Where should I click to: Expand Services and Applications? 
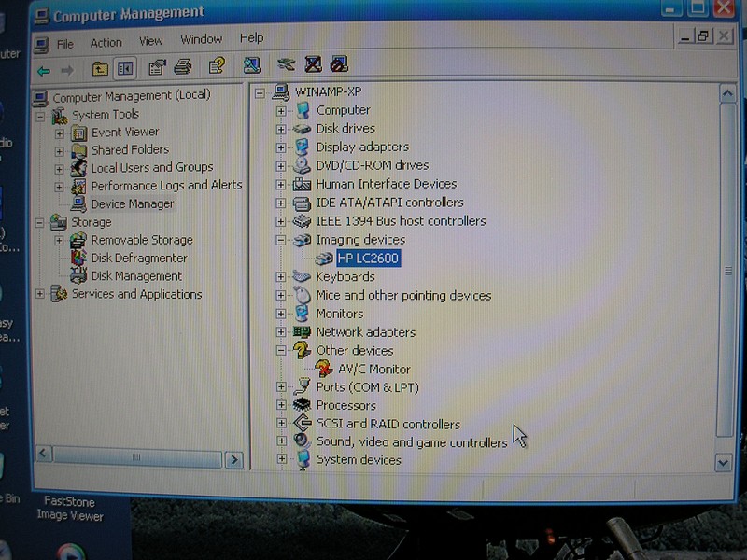coord(40,294)
